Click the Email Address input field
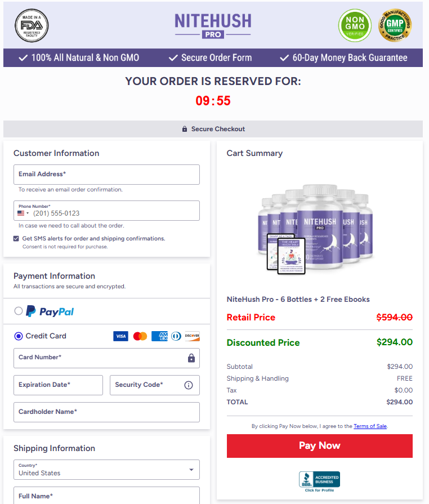The image size is (429, 504). pyautogui.click(x=106, y=175)
